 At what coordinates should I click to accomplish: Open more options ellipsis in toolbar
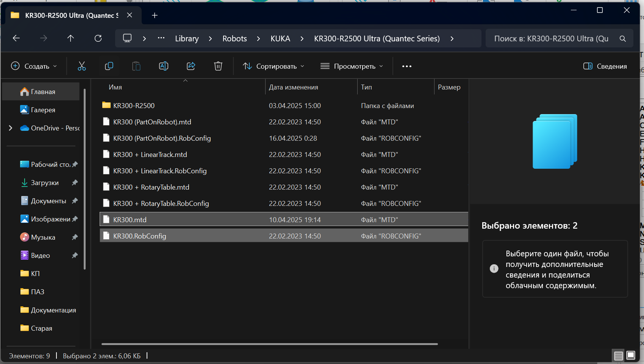coord(407,66)
